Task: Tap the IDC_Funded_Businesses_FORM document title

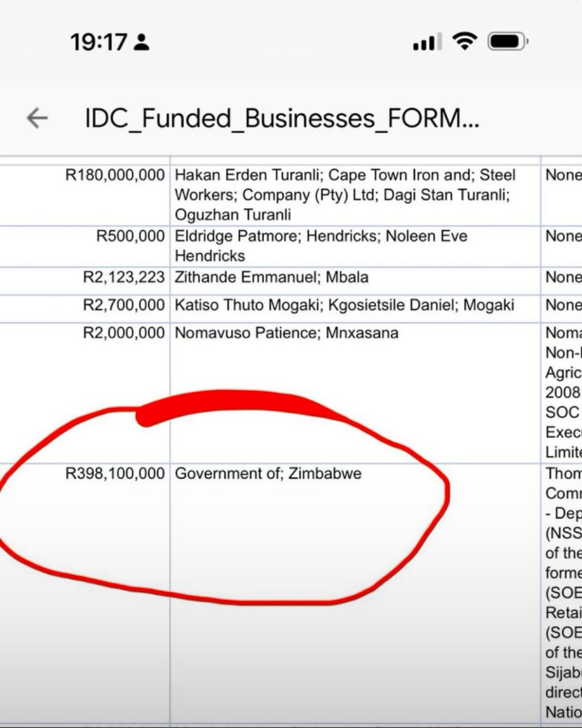Action: pyautogui.click(x=283, y=118)
